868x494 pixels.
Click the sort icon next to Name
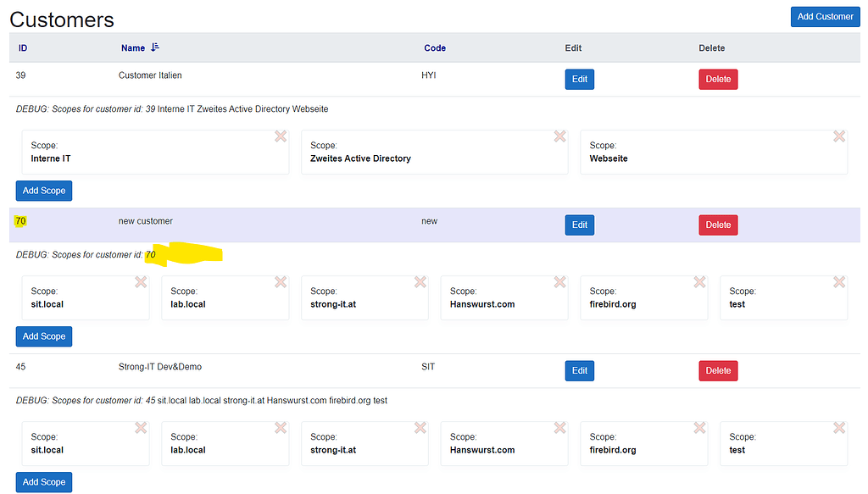(154, 48)
